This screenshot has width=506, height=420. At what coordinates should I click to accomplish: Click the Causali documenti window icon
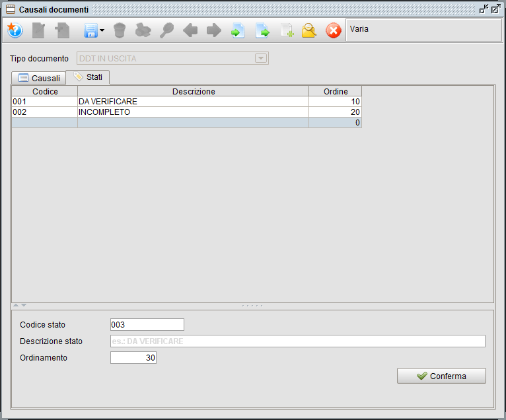click(x=11, y=9)
